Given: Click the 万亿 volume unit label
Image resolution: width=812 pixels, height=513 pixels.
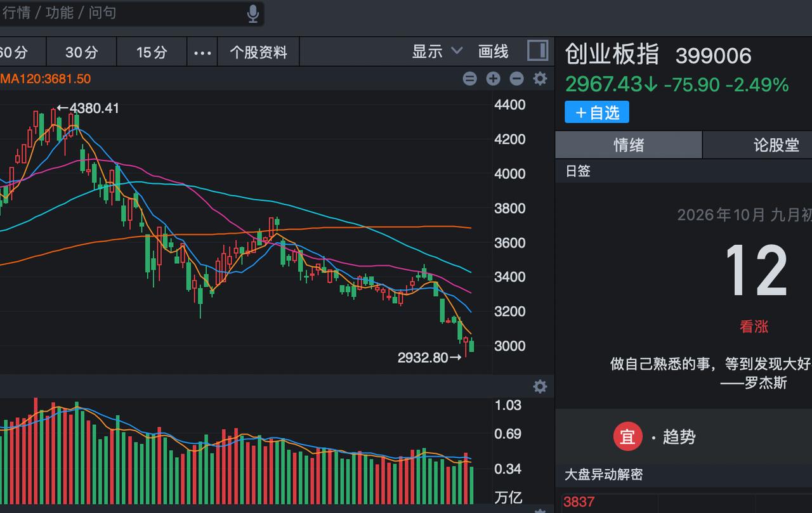Looking at the screenshot, I should pos(507,497).
